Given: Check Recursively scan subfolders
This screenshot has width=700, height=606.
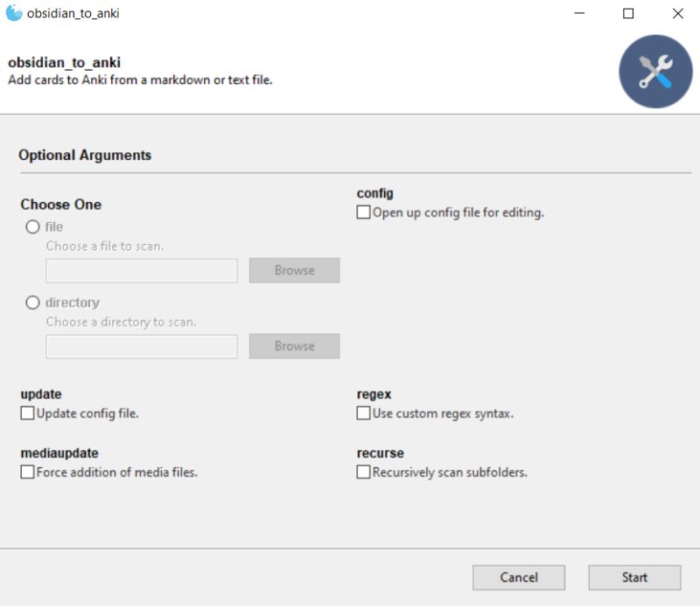Looking at the screenshot, I should pyautogui.click(x=363, y=471).
